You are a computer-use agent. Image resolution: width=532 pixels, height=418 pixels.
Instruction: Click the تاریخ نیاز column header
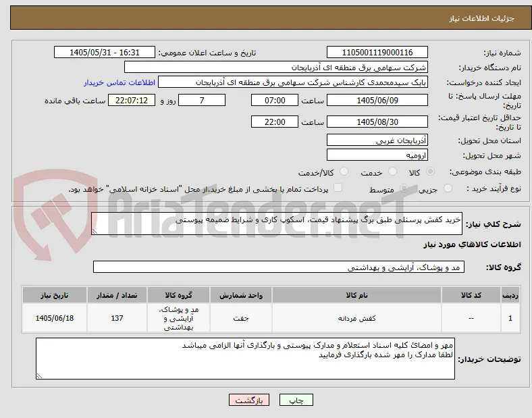[x=55, y=295]
